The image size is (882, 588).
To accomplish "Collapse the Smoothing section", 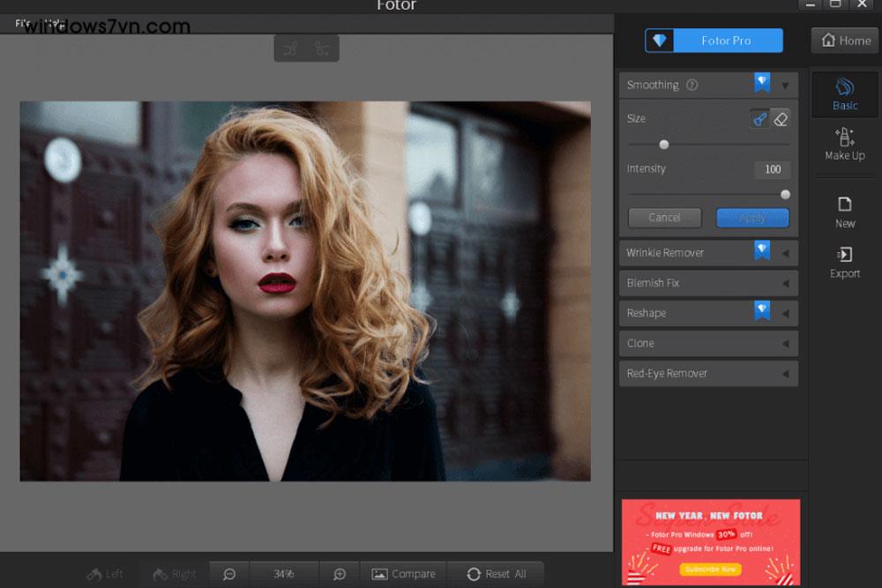I will (785, 86).
